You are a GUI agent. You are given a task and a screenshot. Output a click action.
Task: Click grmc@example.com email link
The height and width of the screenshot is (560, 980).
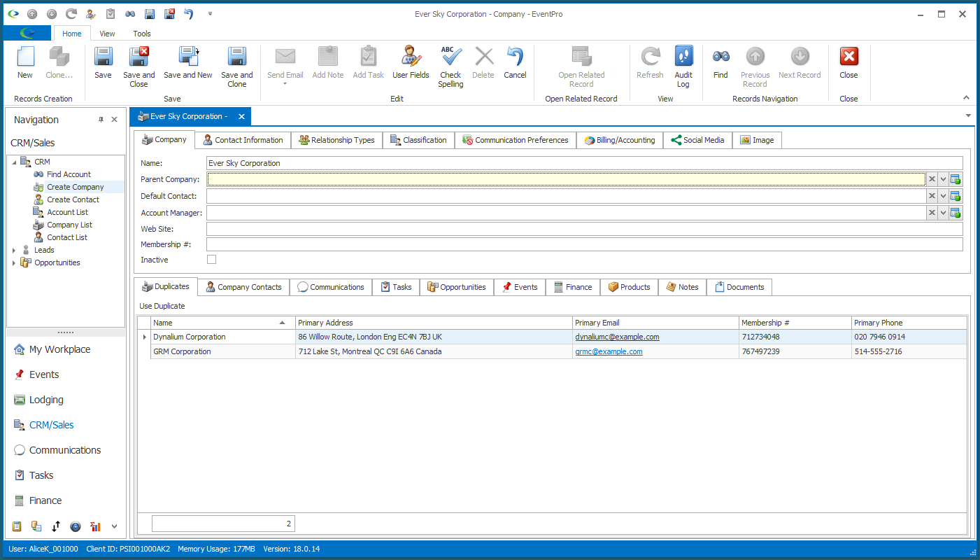[609, 351]
